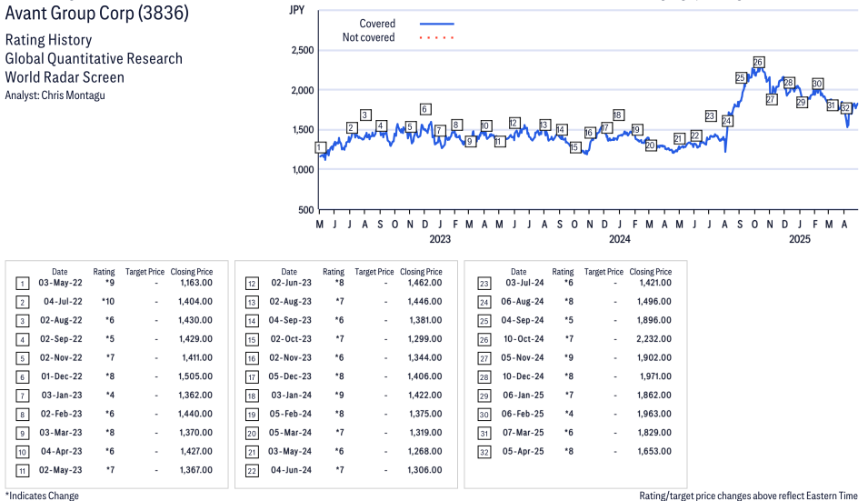
Task: Click the blue Covered legend line
Action: (437, 24)
